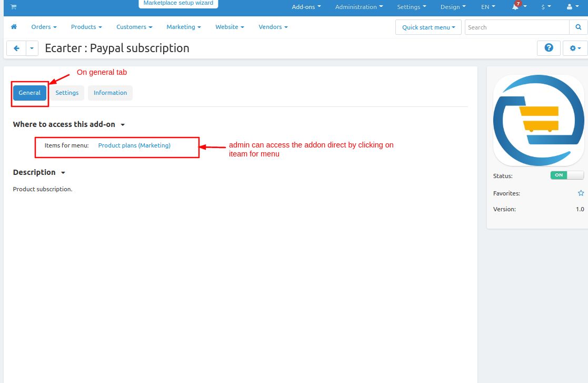Collapse Where to access this add-on
The image size is (588, 383).
(68, 124)
